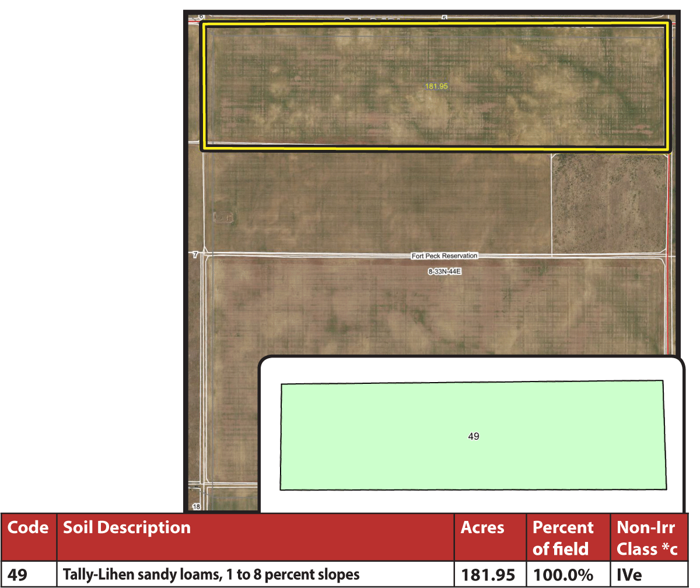Click the Code column header

(x=28, y=528)
